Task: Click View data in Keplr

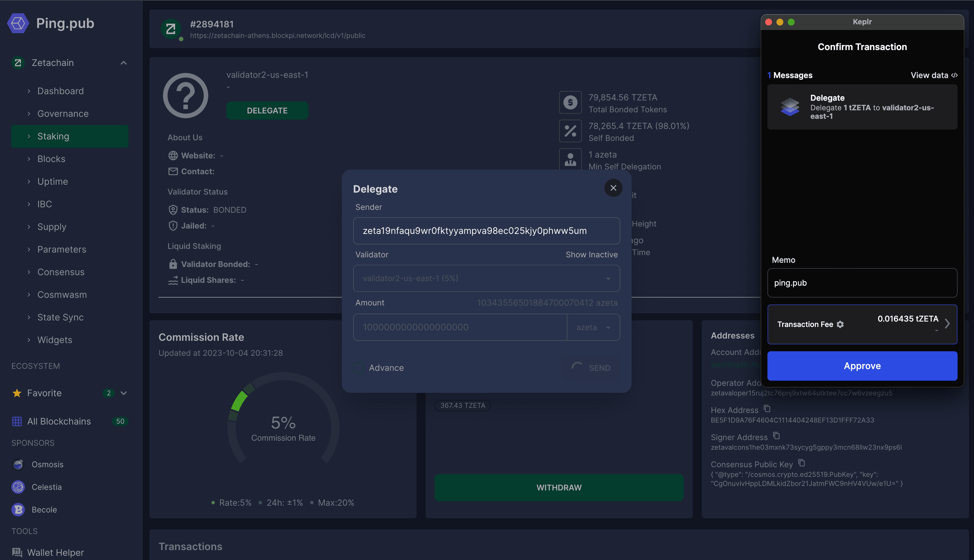Action: coord(934,76)
